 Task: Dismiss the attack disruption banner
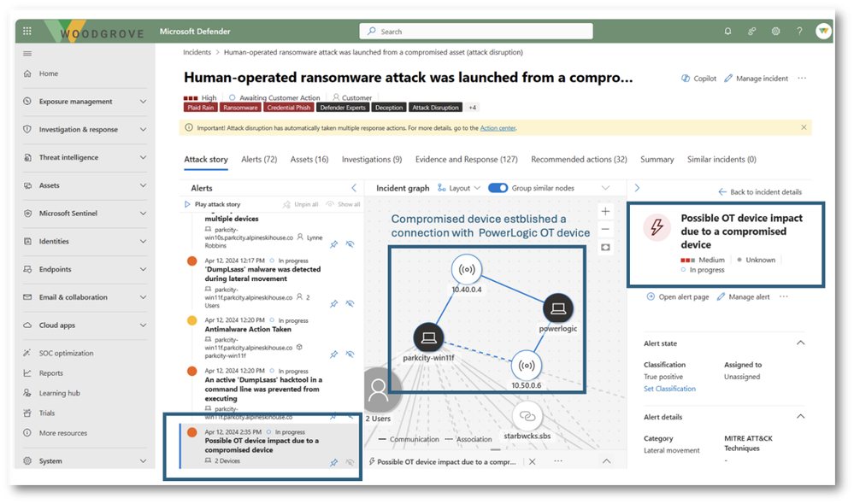804,127
